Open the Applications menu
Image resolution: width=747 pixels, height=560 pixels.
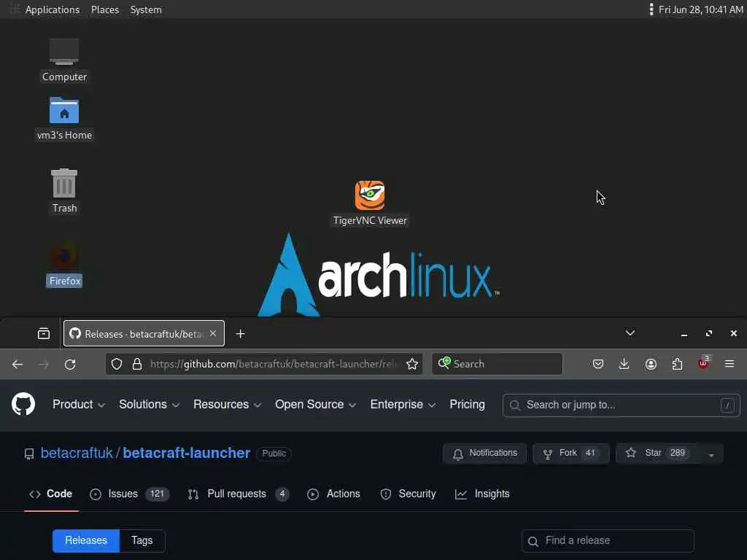53,9
